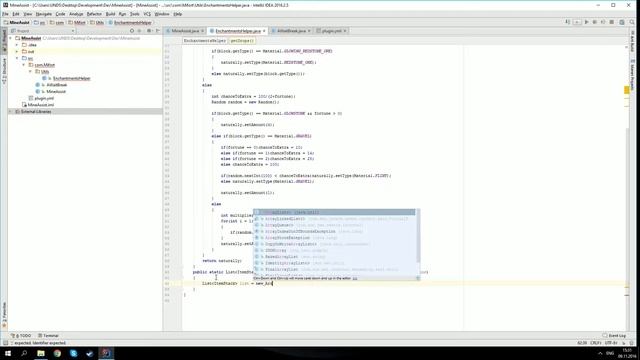Click src breadcrumb in navigation bar

click(40, 23)
